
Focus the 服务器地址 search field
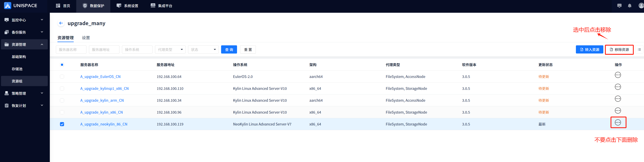pyautogui.click(x=104, y=50)
